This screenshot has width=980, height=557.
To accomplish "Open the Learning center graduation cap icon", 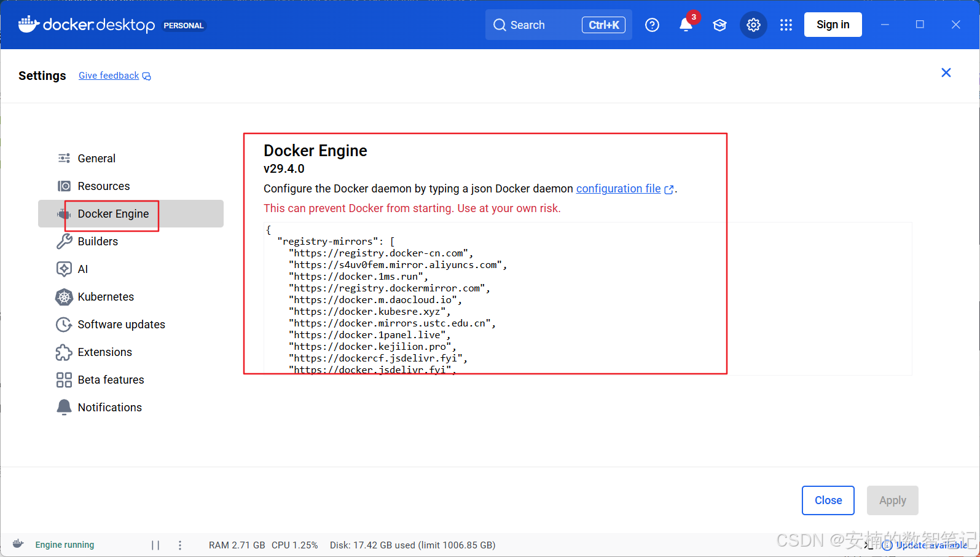I will 719,25.
